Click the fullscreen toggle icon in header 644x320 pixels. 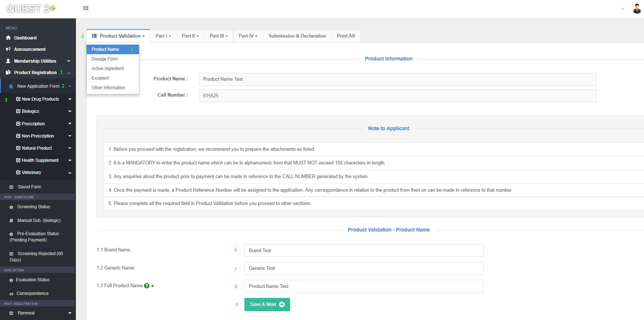[x=86, y=8]
